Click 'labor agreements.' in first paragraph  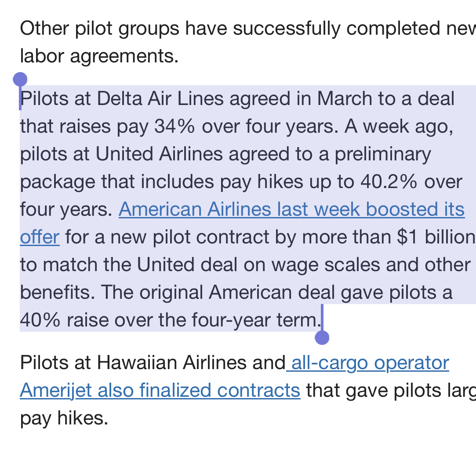point(99,56)
